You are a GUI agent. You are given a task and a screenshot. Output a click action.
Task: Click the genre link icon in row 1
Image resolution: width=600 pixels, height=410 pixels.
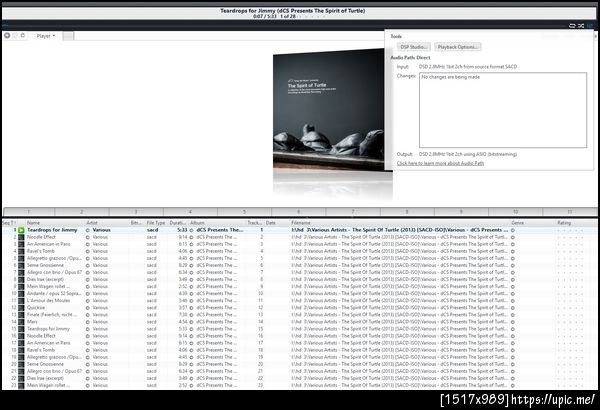coord(513,230)
